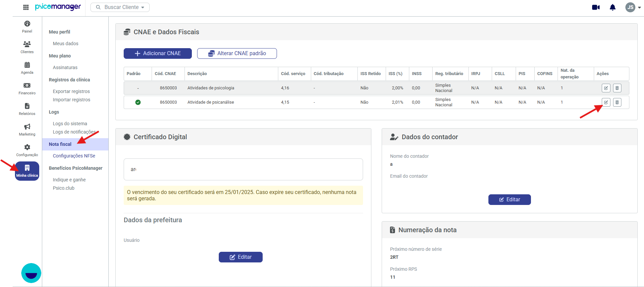Click the 4,16 service code cell
The height and width of the screenshot is (287, 644).
coord(285,88)
